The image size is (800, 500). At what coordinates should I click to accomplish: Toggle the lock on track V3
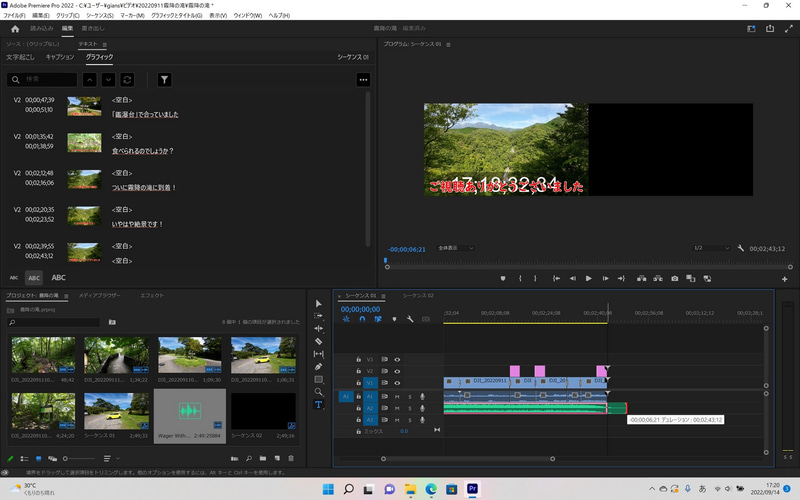click(359, 359)
